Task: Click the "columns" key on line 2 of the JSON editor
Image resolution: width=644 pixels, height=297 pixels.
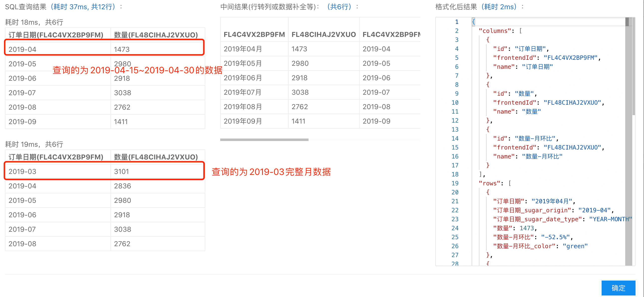Action: tap(495, 31)
